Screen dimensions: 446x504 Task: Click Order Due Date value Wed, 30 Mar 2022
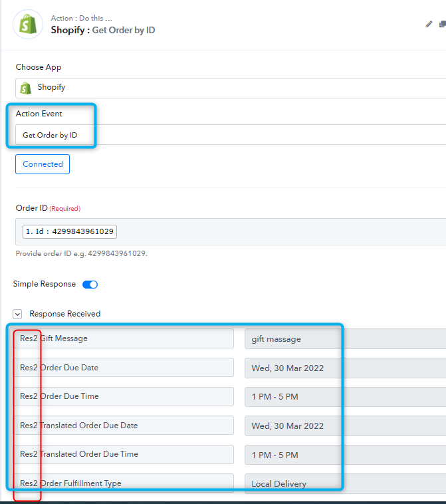pos(345,368)
